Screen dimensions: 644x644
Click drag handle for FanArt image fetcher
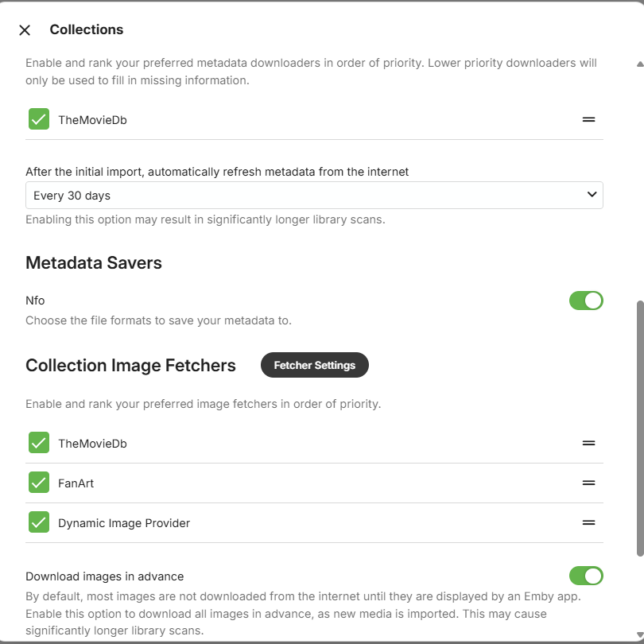[588, 483]
